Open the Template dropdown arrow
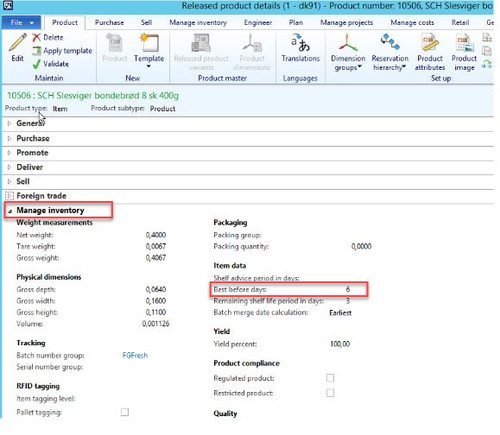Viewport: 500px width, 435px height. (x=149, y=66)
